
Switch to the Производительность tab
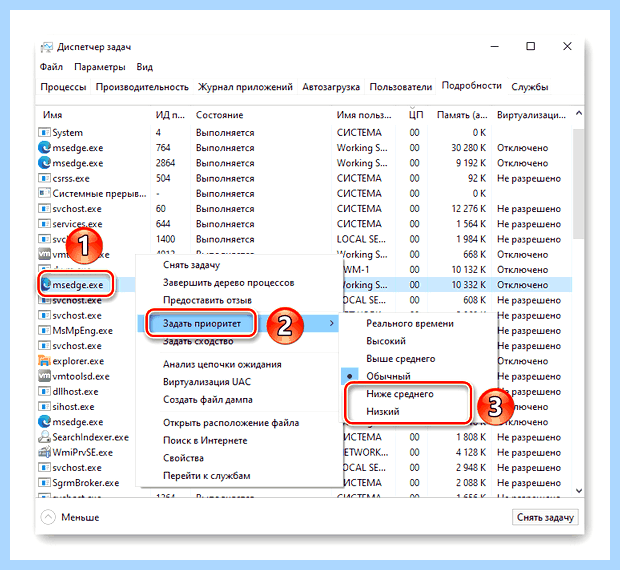coord(142,87)
